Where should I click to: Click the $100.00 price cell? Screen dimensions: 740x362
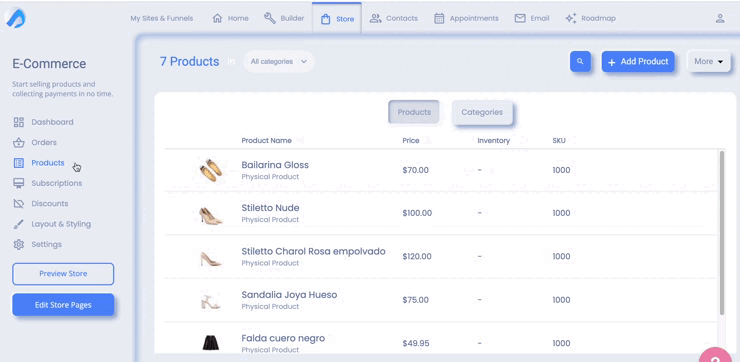click(x=417, y=213)
